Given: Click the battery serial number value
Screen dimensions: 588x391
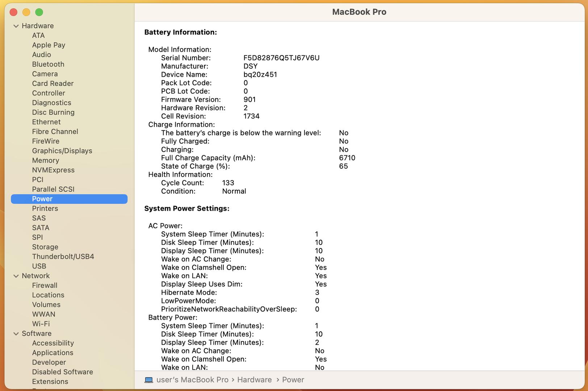Looking at the screenshot, I should click(x=281, y=58).
